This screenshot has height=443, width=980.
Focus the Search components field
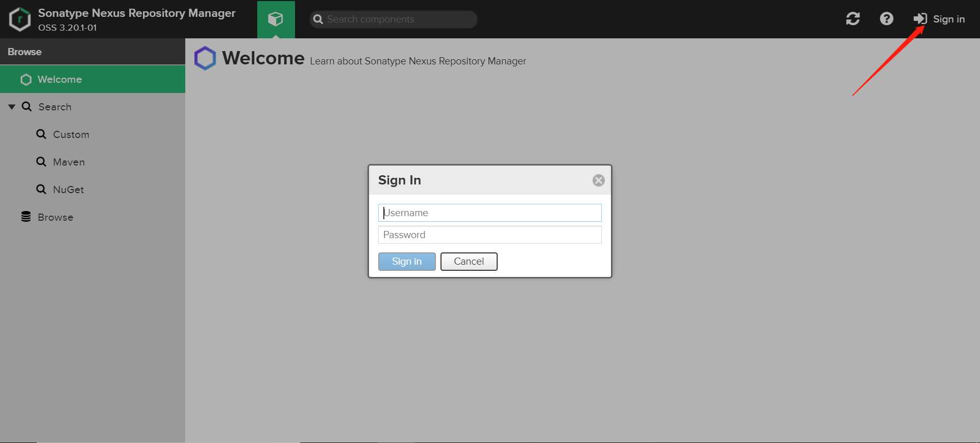[394, 19]
